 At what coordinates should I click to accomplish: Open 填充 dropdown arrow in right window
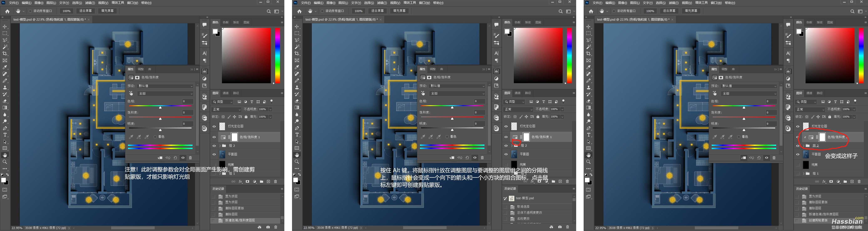854,117
